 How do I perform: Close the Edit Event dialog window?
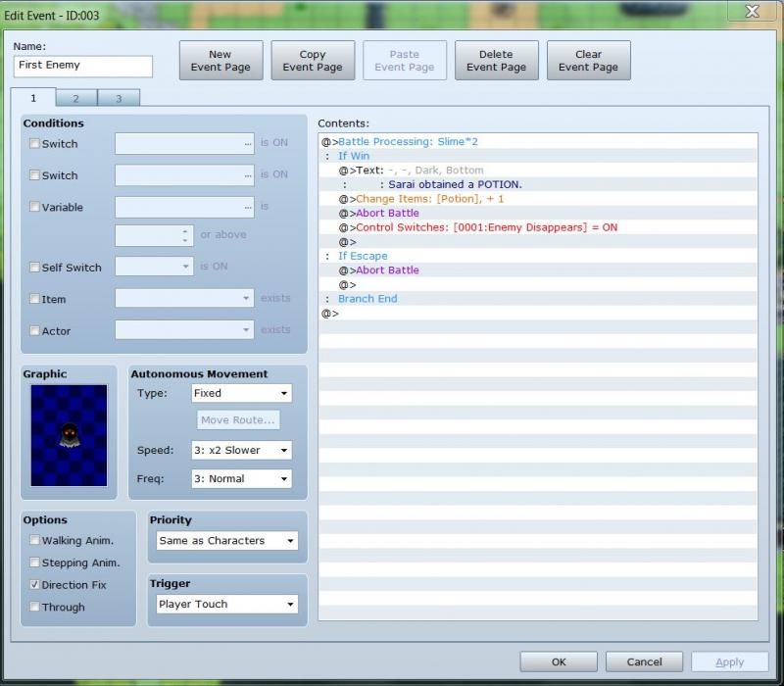coord(752,12)
